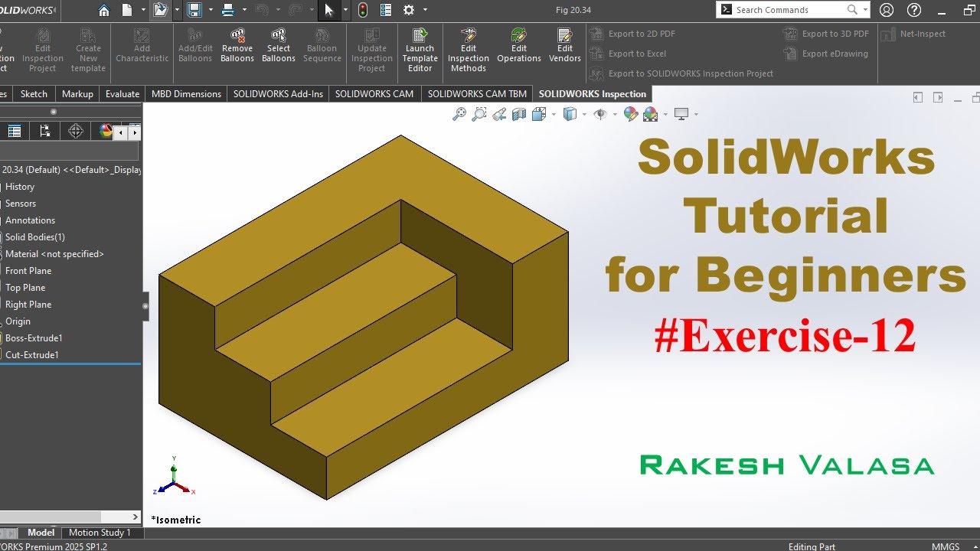Switch to the Markup tab

[x=77, y=94]
